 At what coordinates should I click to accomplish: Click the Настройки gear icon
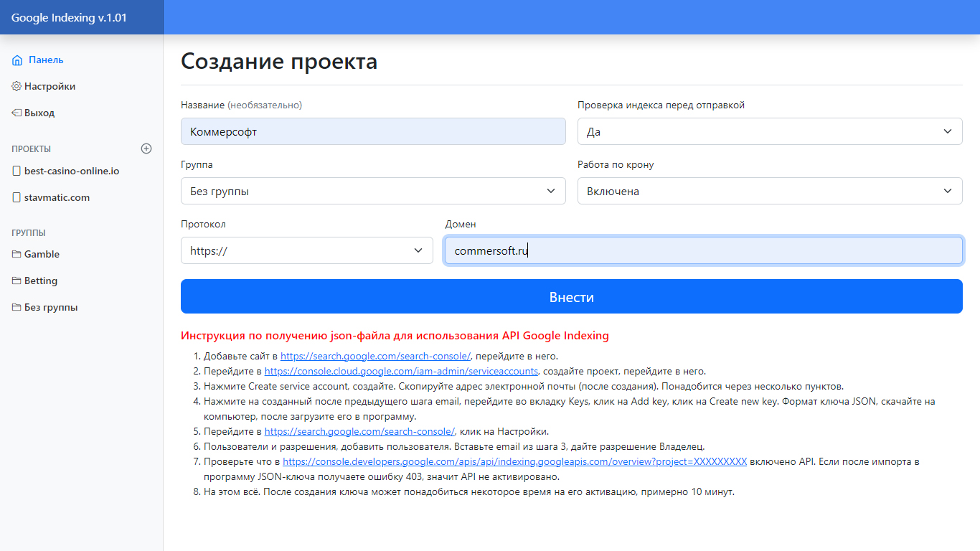[17, 86]
